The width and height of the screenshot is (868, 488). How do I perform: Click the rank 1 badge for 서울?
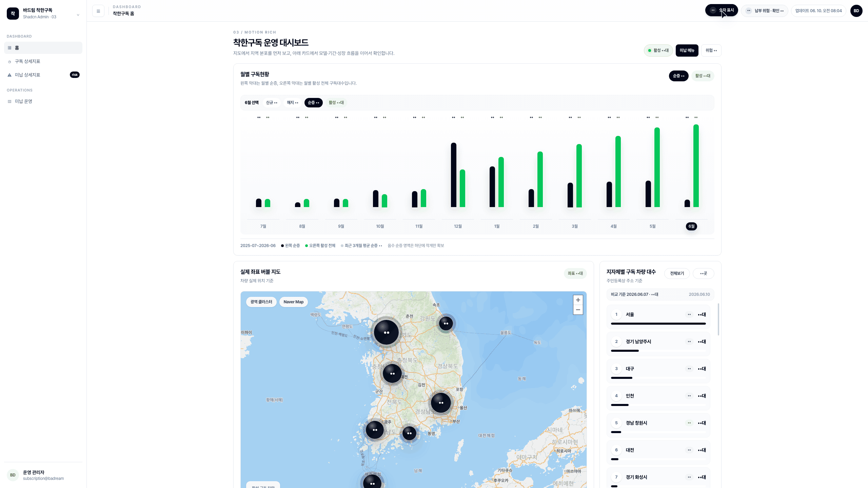[x=616, y=314]
